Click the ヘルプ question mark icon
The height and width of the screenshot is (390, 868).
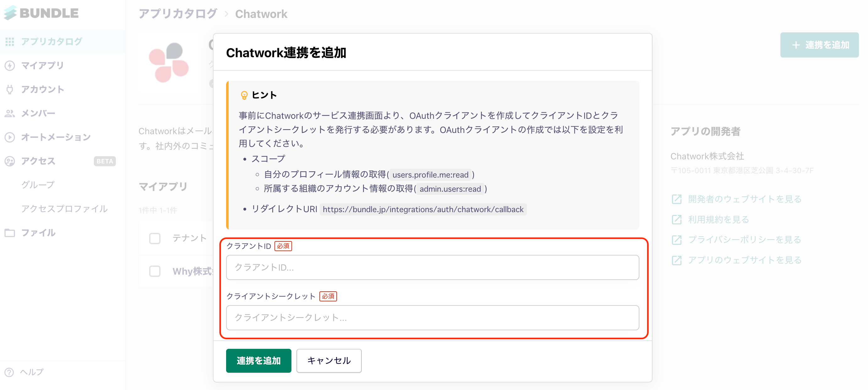pos(9,372)
